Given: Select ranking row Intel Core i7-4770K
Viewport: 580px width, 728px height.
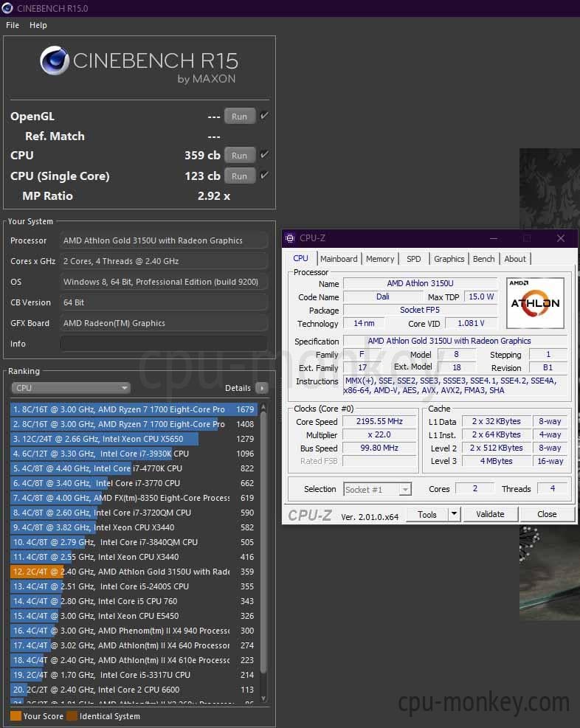Looking at the screenshot, I should point(134,468).
